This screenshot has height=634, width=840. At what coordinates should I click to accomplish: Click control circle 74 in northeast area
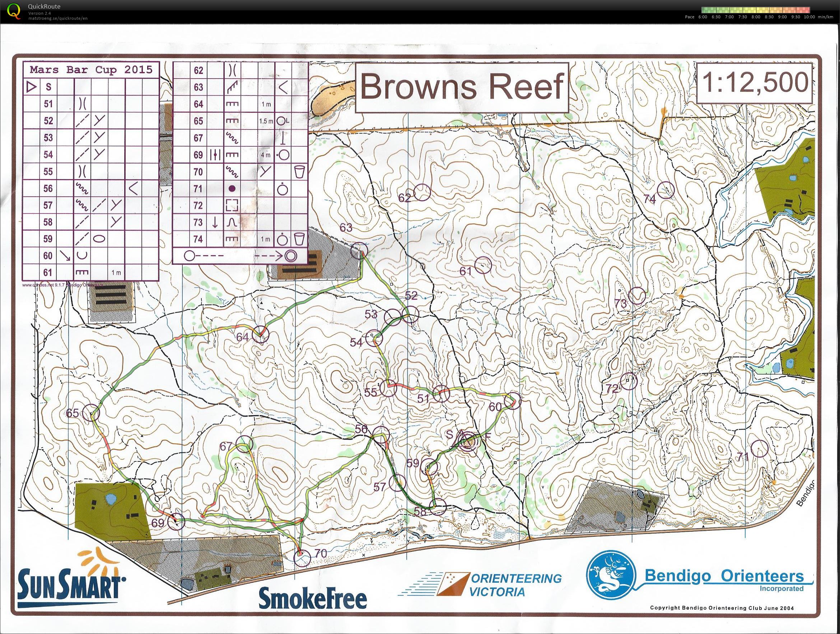point(665,190)
